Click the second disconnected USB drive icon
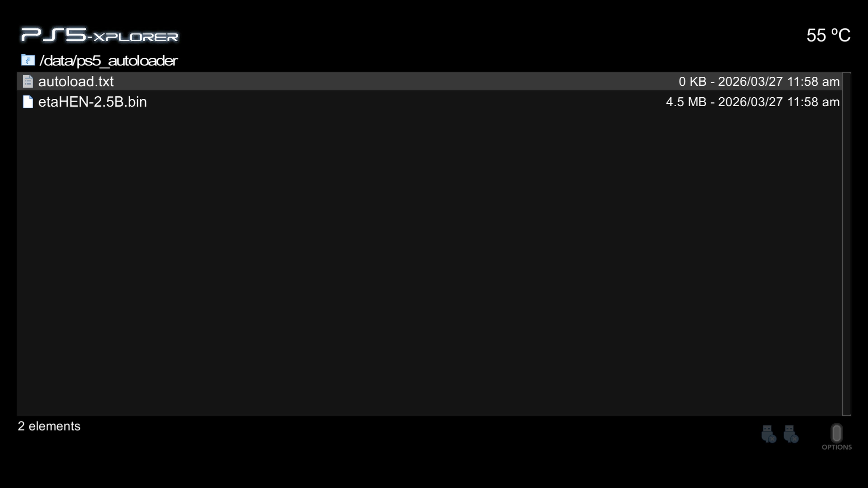 (791, 434)
